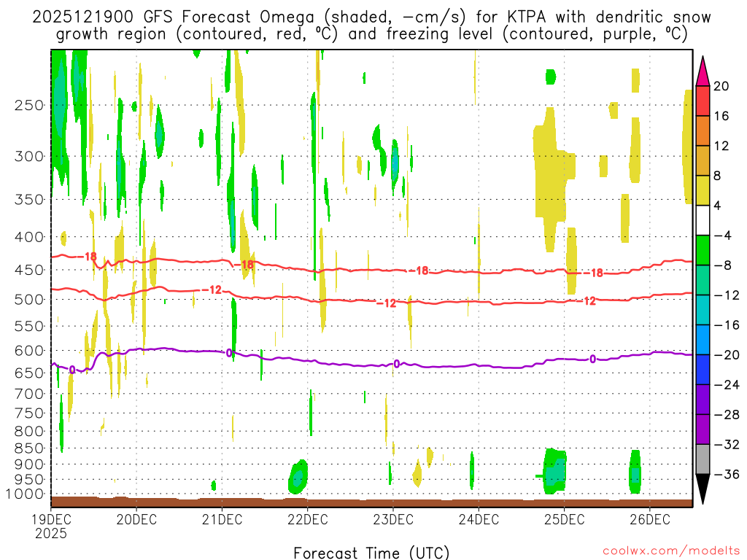Click the green -4 to -8 colorbar segment
The image size is (747, 560).
click(x=703, y=251)
